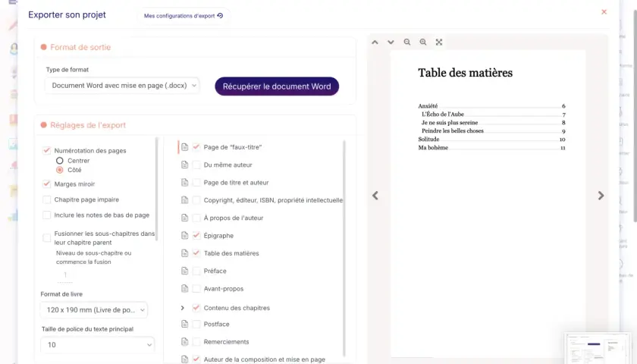The image size is (637, 364).
Task: Check the Remerciements box
Action: pos(196,342)
